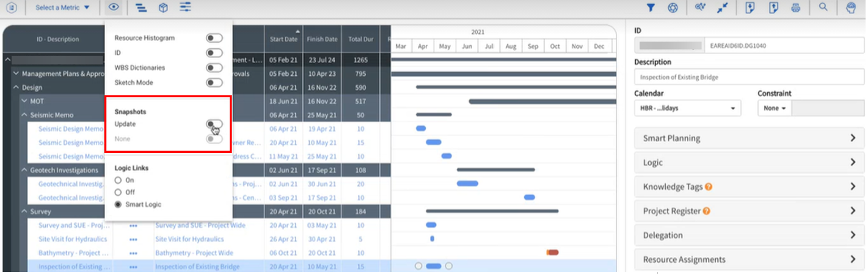This screenshot has width=868, height=274.
Task: Click the printer icon
Action: pyautogui.click(x=795, y=8)
